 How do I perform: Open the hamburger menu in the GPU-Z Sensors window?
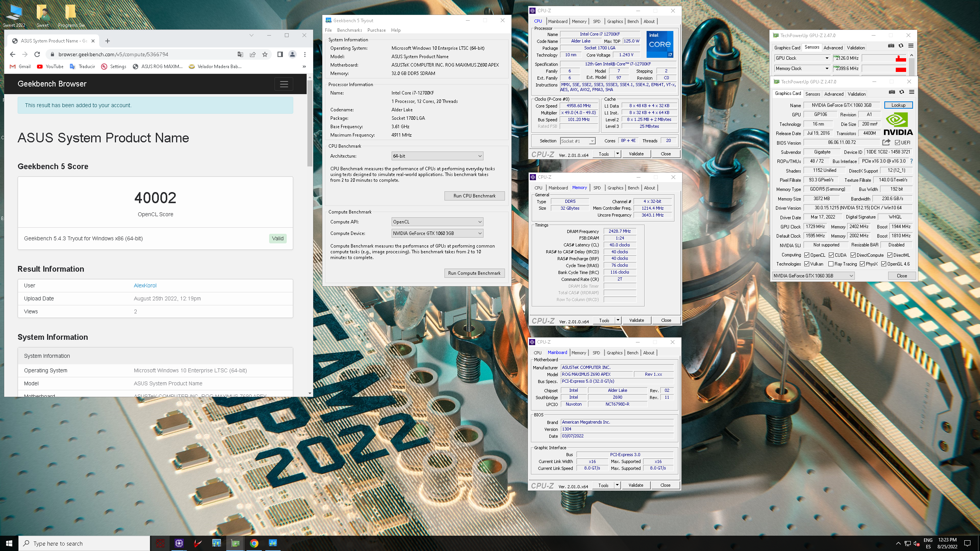(911, 46)
